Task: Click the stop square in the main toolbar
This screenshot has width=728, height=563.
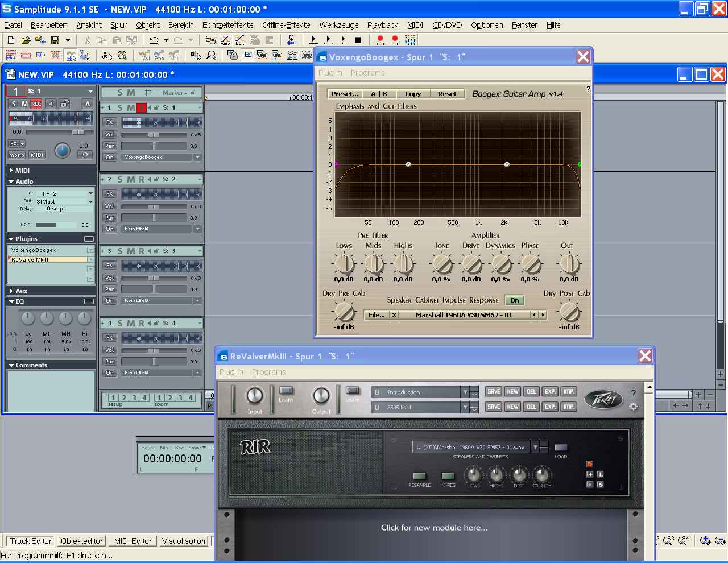Action: [358, 40]
